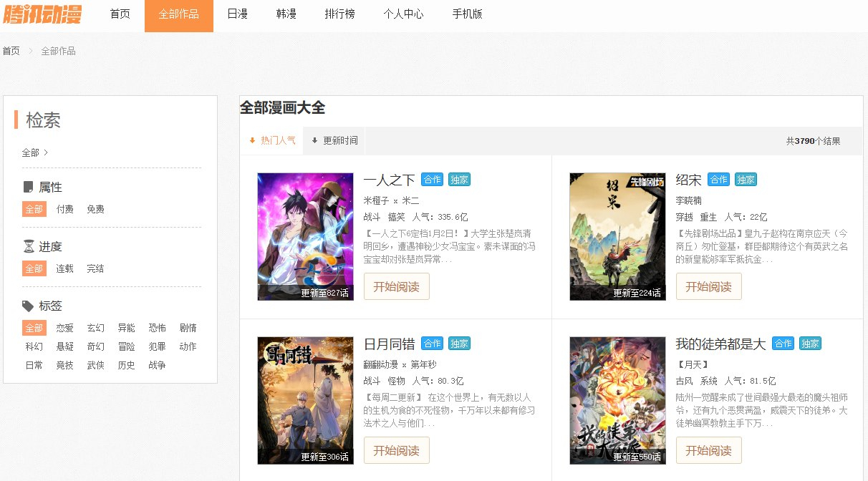Filter by 完结 progress

tap(96, 268)
